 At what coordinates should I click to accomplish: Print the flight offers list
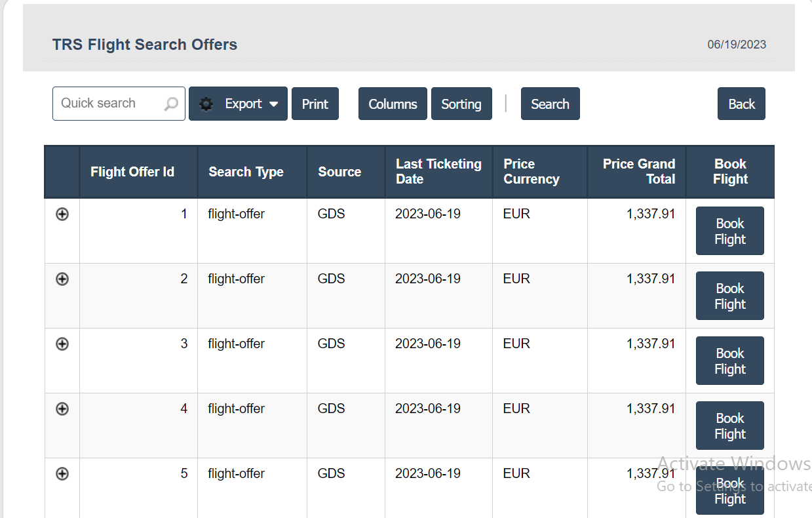(315, 104)
